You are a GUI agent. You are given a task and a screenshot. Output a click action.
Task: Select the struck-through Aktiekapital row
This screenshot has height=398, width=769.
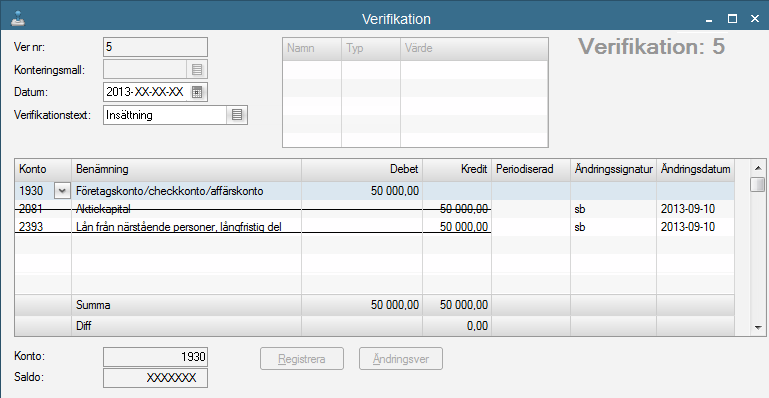tap(375, 209)
